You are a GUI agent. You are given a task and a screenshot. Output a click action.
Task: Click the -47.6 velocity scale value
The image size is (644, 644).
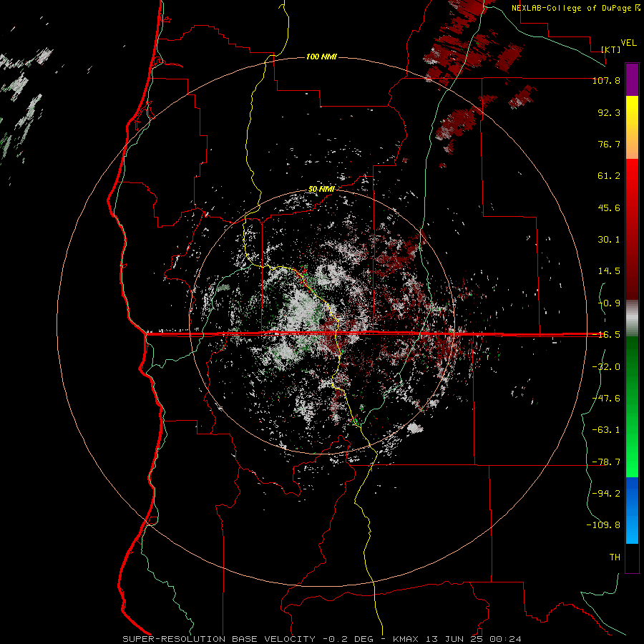click(x=606, y=399)
